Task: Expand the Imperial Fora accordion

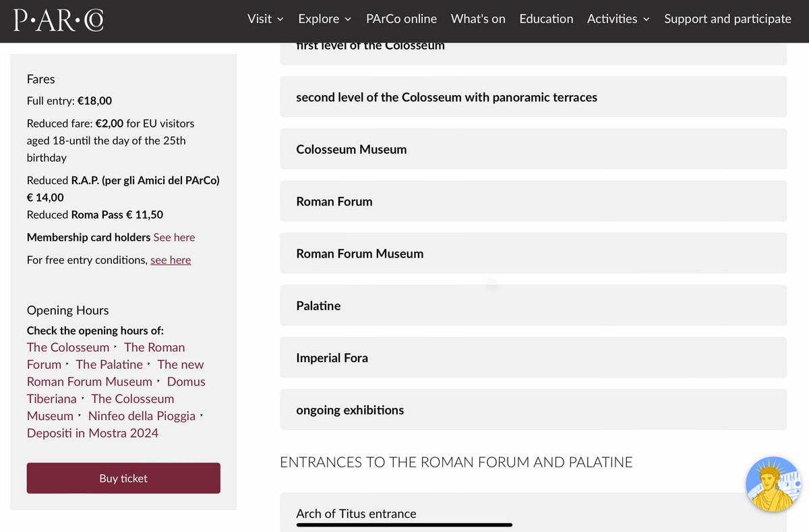Action: (x=533, y=357)
